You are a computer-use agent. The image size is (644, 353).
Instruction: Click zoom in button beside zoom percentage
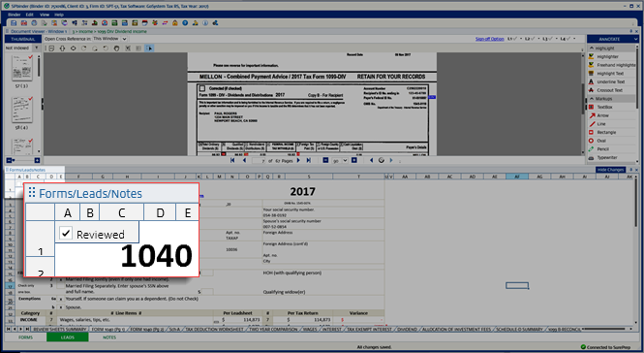[x=354, y=160]
